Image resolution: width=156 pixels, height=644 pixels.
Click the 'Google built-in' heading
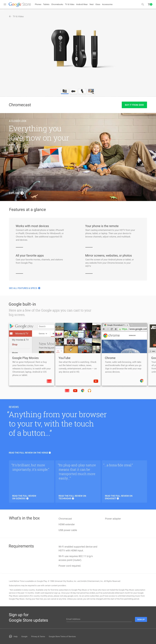pos(22,304)
